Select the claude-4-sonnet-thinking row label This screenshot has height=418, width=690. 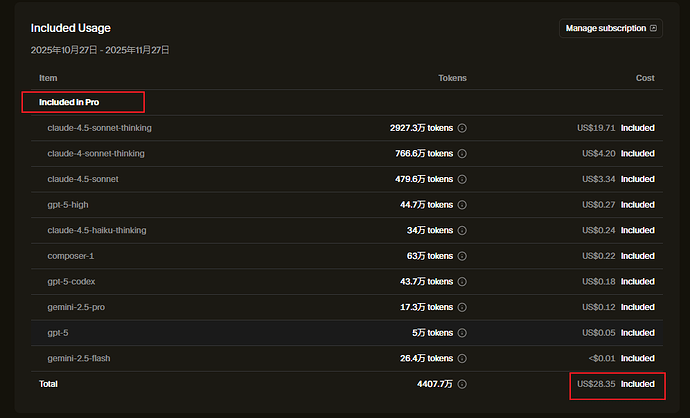tap(96, 154)
